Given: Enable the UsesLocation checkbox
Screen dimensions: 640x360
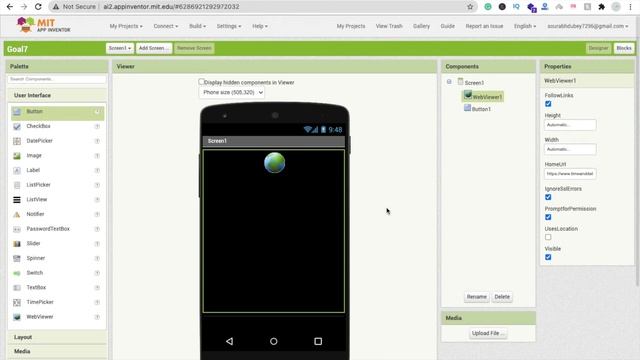Looking at the screenshot, I should pyautogui.click(x=548, y=237).
